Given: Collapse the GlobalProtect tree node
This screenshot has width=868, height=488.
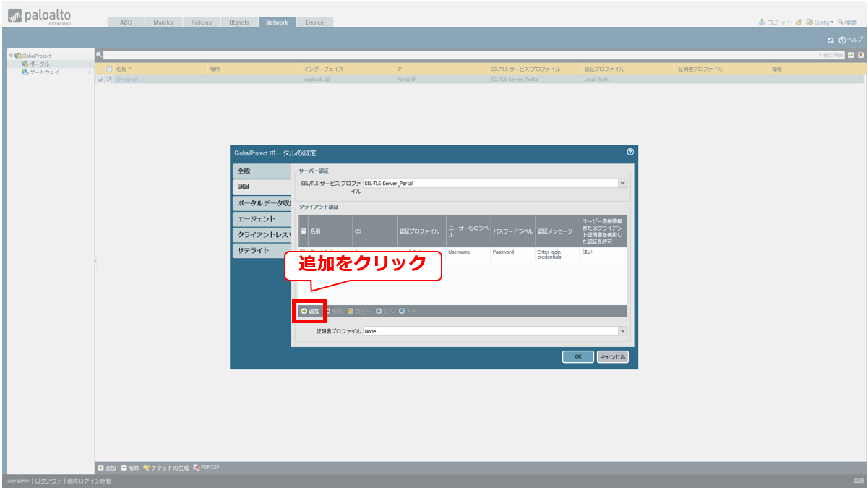Looking at the screenshot, I should (11, 56).
